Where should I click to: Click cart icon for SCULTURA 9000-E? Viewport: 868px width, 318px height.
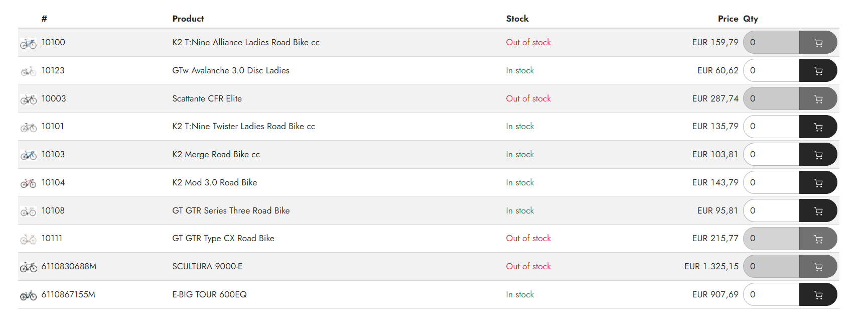[x=818, y=267]
